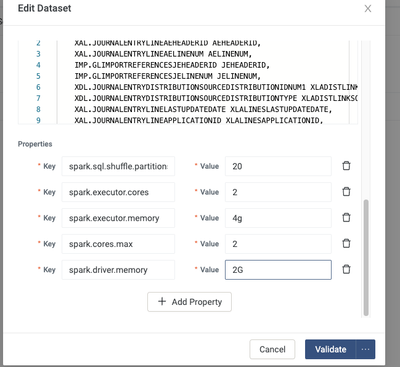Remove the spark.executor.memory property

[346, 218]
